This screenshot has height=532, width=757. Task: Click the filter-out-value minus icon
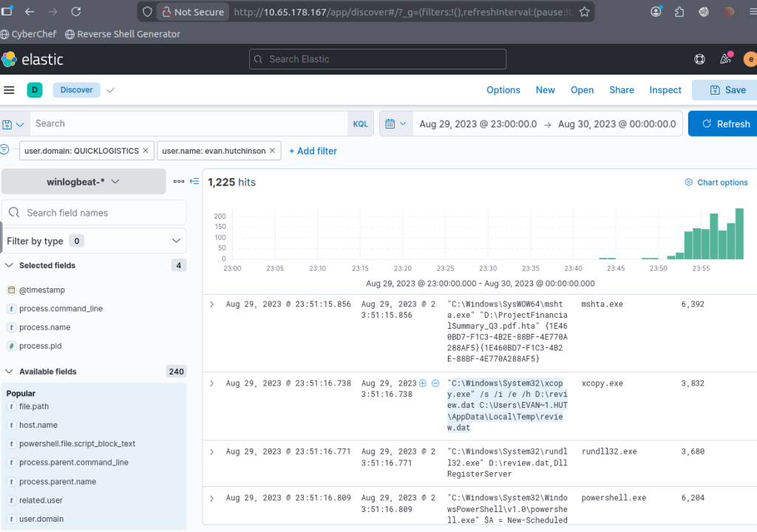coord(435,383)
